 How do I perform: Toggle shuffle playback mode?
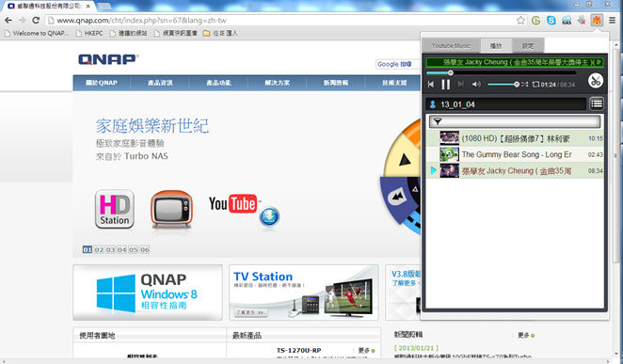525,84
